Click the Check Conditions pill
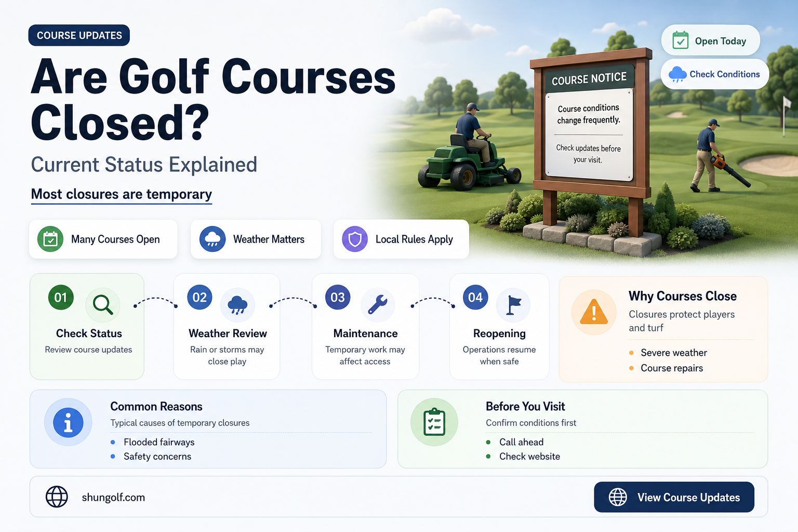 tap(715, 74)
